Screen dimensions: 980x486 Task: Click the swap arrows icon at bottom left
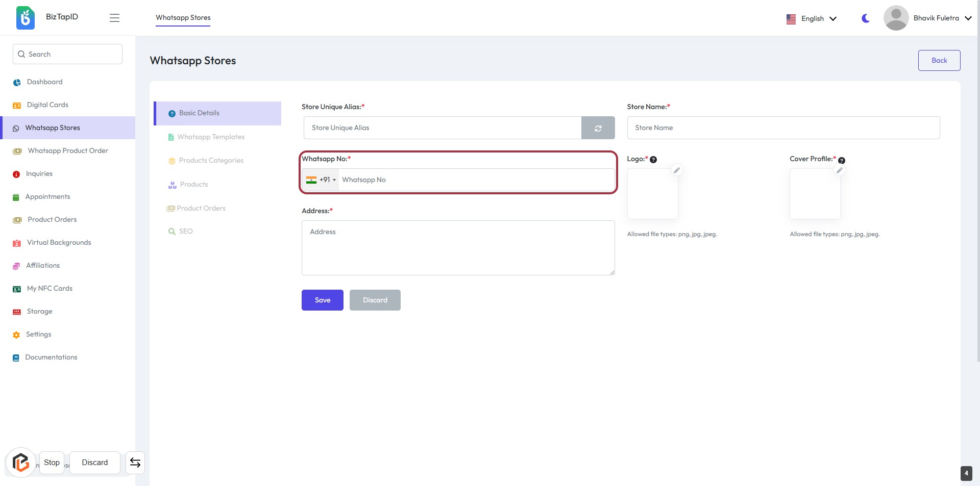[135, 463]
